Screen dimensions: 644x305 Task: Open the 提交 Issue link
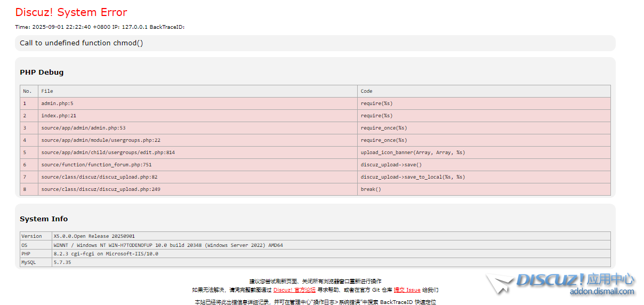coord(407,290)
